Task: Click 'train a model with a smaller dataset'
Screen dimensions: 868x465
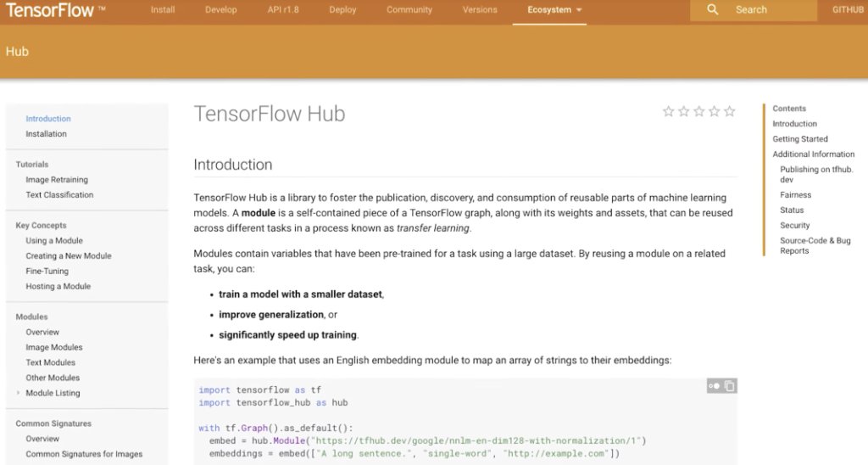Action: (301, 294)
